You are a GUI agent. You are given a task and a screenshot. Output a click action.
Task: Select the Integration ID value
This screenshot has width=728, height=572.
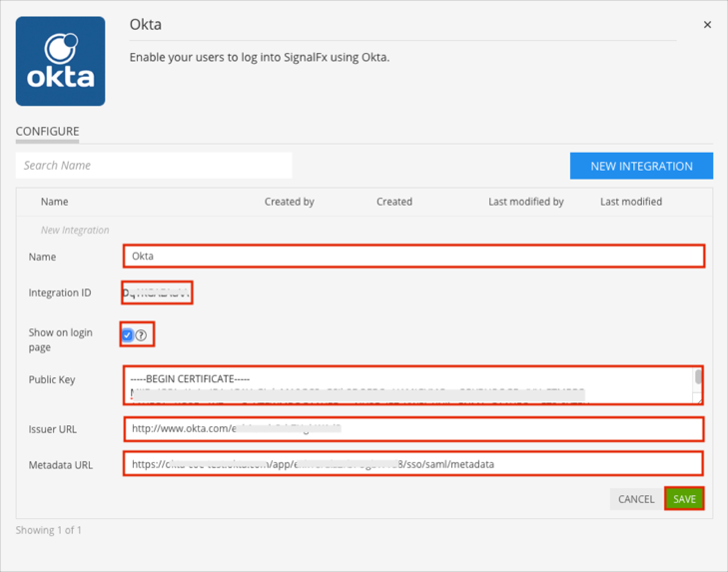pos(157,292)
